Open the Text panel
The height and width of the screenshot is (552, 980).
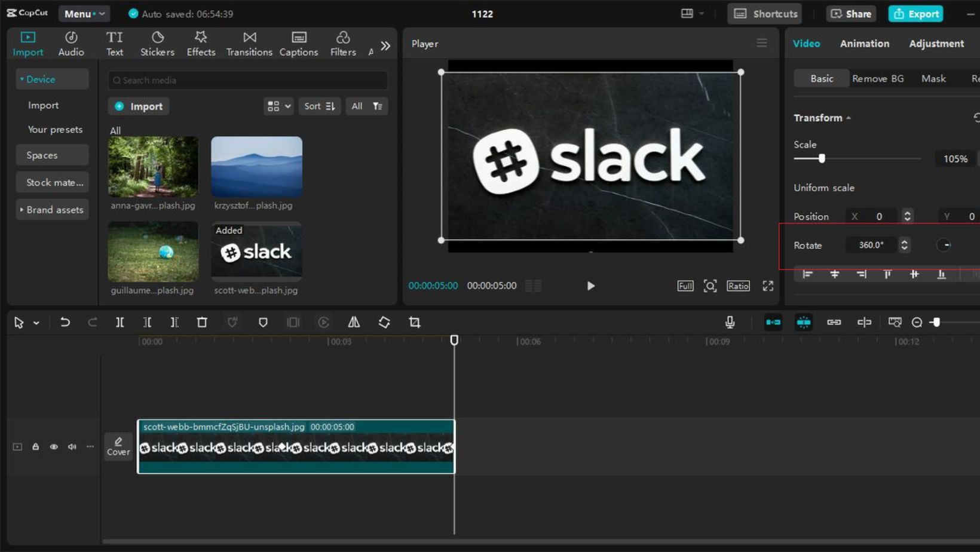coord(115,44)
